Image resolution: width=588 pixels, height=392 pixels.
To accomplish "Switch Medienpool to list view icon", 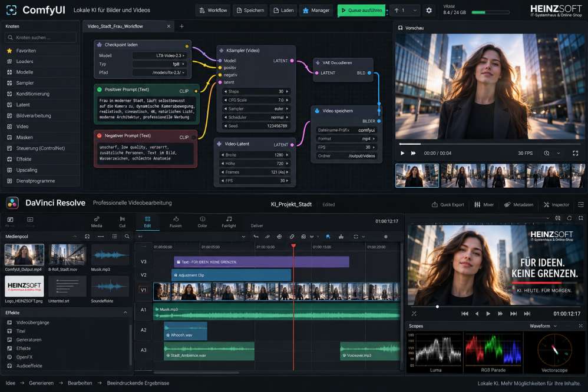I will pos(114,237).
